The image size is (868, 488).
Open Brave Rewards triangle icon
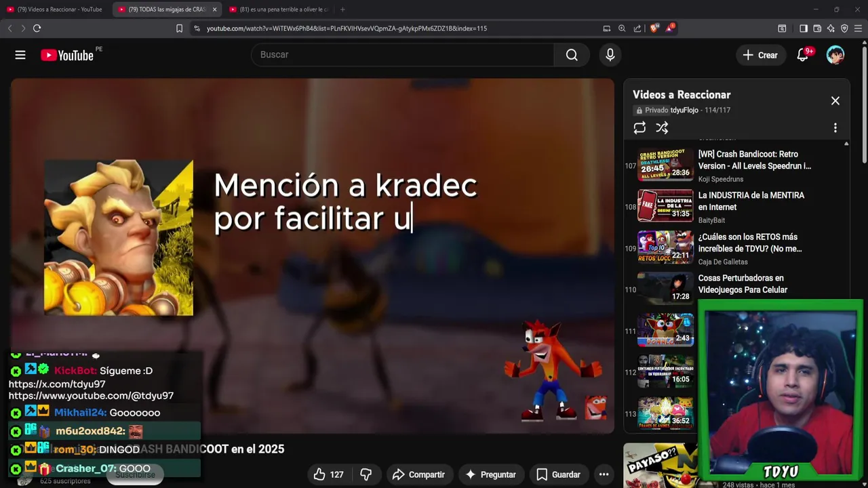click(x=670, y=28)
